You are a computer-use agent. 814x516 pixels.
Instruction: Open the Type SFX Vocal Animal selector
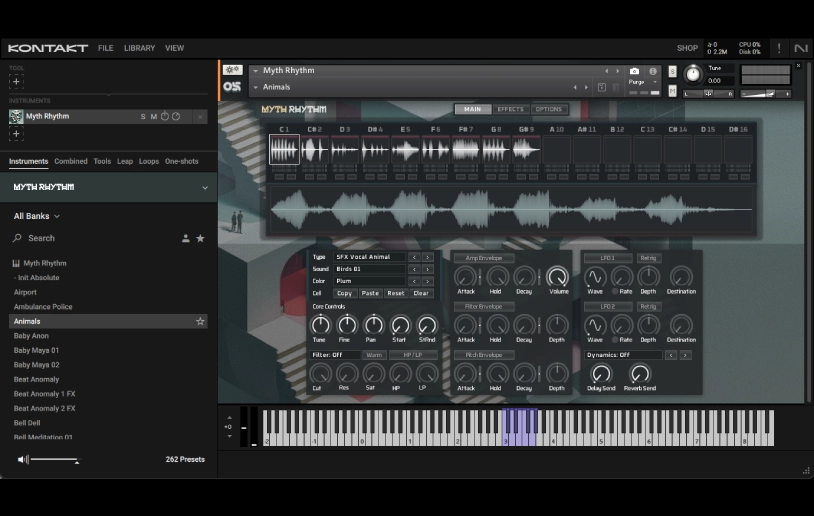pyautogui.click(x=369, y=257)
